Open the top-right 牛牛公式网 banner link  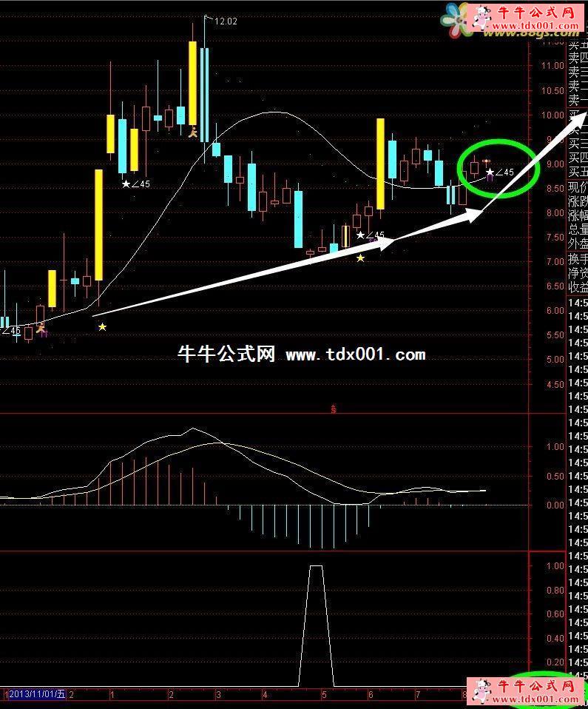(x=534, y=13)
